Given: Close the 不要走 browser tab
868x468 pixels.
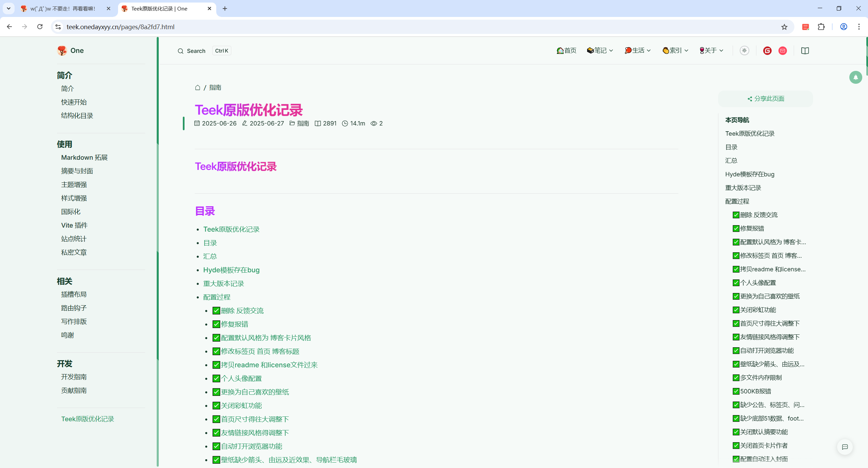Looking at the screenshot, I should 109,8.
